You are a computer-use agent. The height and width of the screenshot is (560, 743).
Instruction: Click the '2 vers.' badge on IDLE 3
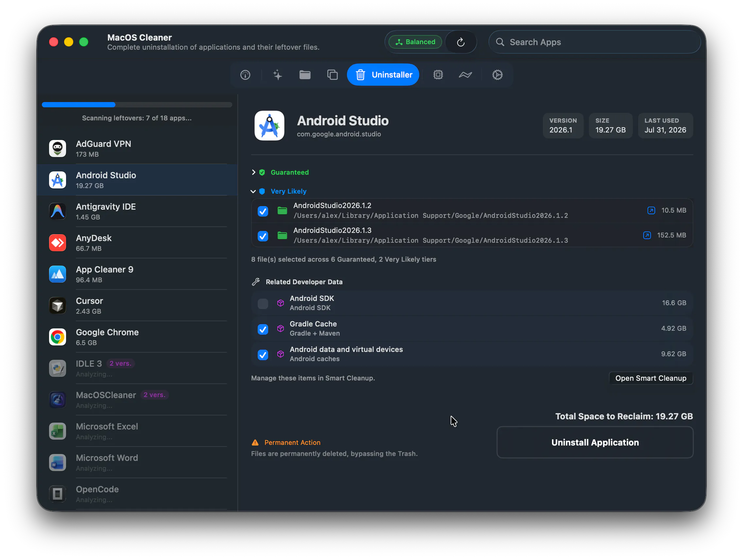point(120,363)
